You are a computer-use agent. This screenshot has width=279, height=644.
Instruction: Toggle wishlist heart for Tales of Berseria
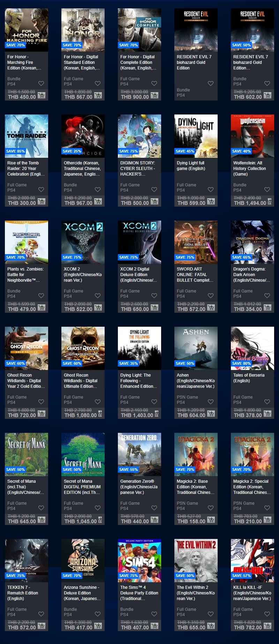click(267, 402)
